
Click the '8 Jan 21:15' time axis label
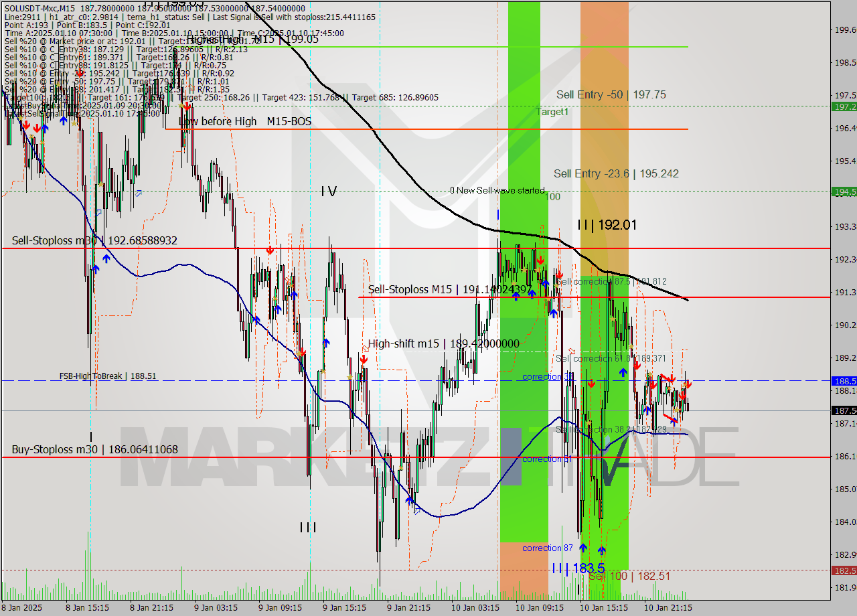151,608
